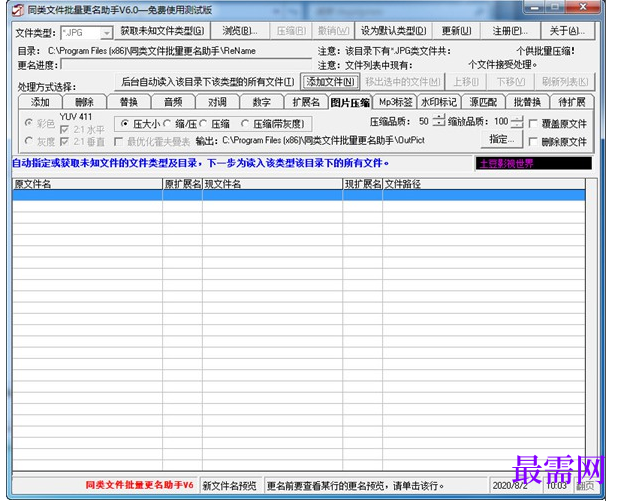The image size is (624, 501).
Task: Switch to the 扩展名 tab
Action: point(306,102)
